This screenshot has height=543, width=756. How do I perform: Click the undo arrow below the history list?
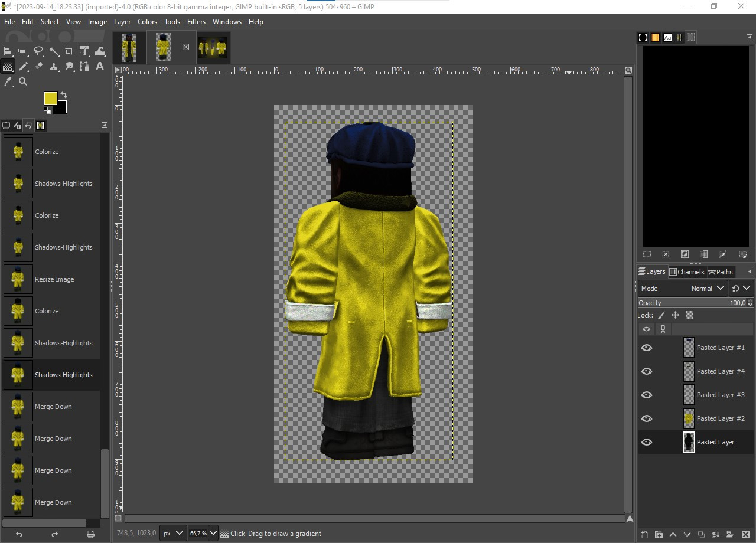[x=19, y=534]
